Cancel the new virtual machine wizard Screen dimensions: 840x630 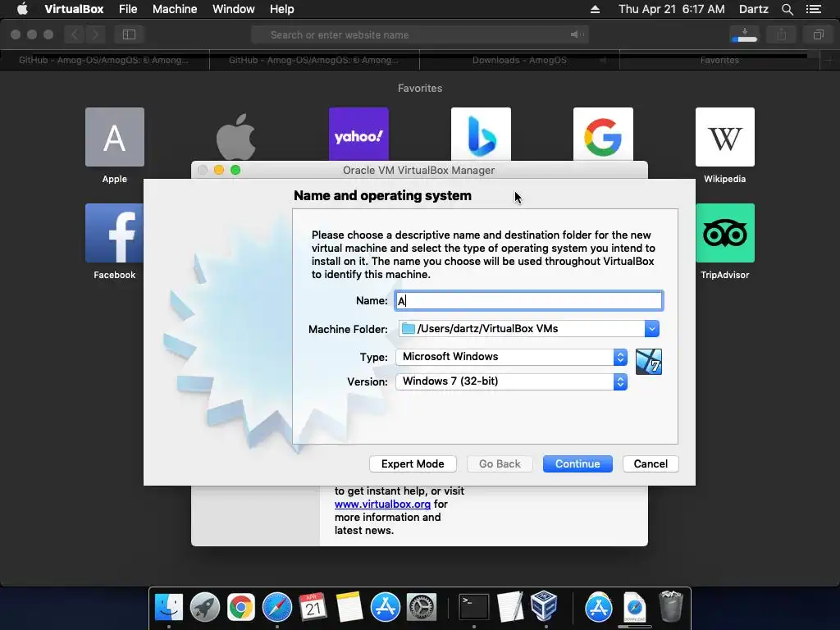click(651, 464)
